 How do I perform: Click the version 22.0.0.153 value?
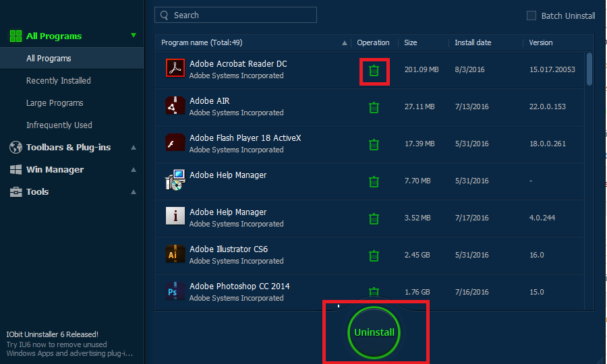pos(548,107)
